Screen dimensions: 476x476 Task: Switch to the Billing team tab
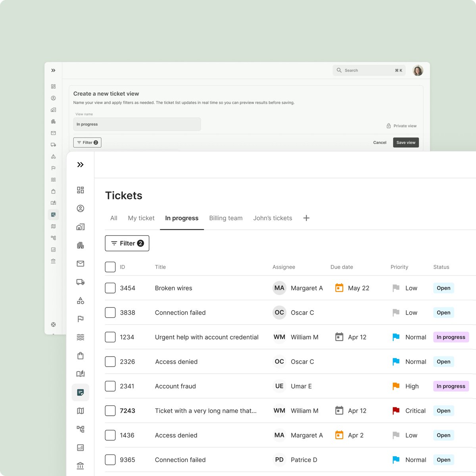(x=226, y=218)
